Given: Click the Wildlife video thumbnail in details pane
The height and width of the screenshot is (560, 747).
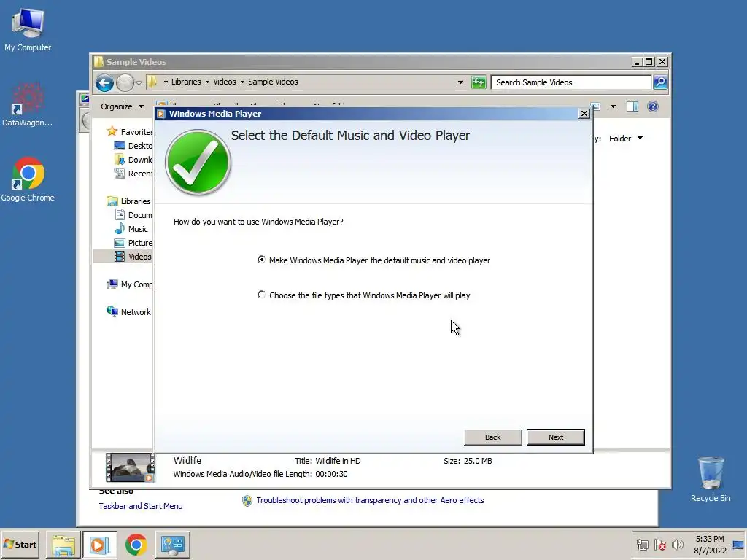Looking at the screenshot, I should 130,467.
